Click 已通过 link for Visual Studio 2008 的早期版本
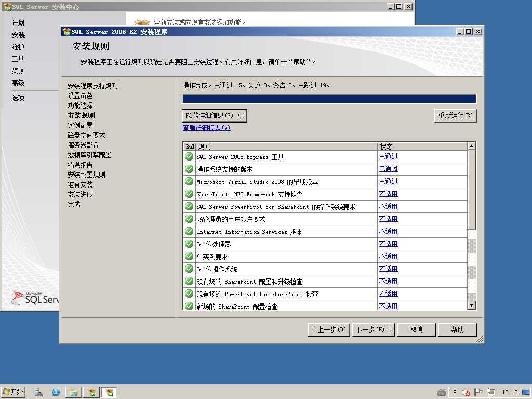This screenshot has width=532, height=399. tap(388, 181)
